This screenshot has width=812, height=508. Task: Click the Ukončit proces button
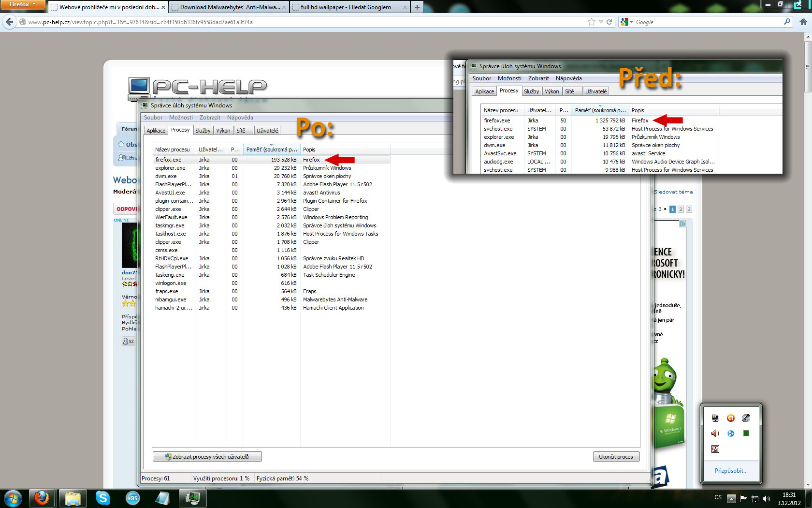(616, 457)
